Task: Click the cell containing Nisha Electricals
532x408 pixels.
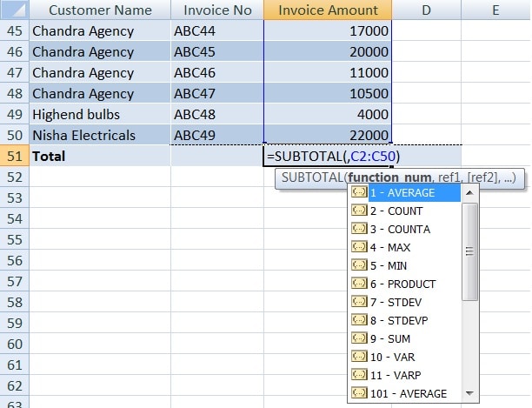Action: pyautogui.click(x=100, y=135)
